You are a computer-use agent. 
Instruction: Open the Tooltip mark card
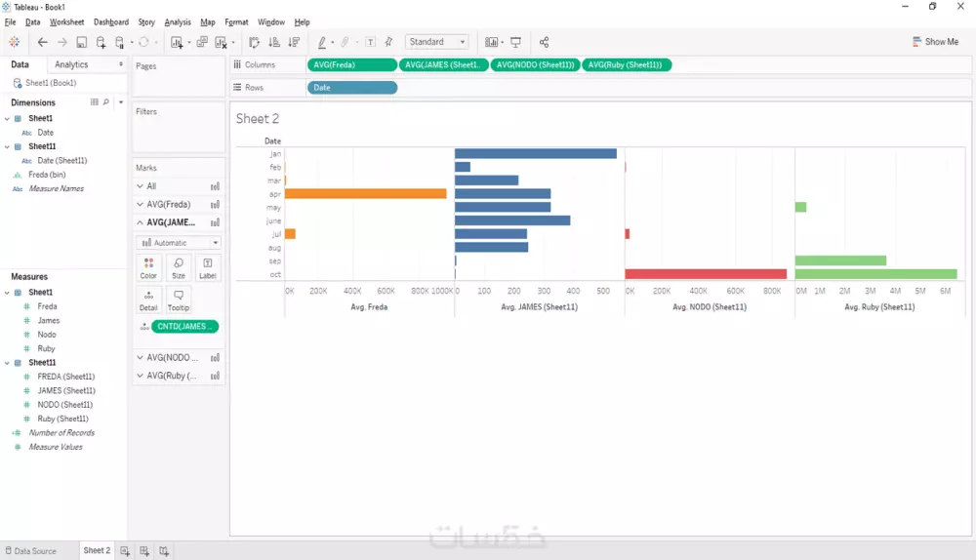coord(179,300)
